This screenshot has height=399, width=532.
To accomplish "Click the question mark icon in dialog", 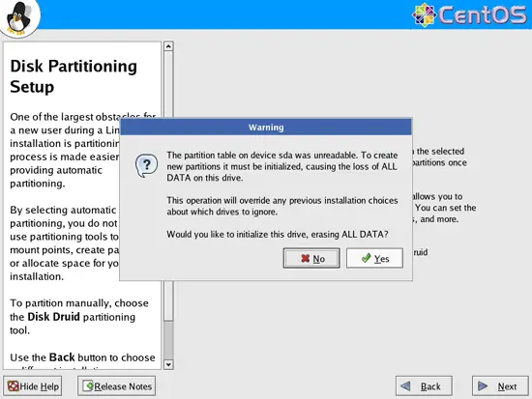I will (147, 165).
